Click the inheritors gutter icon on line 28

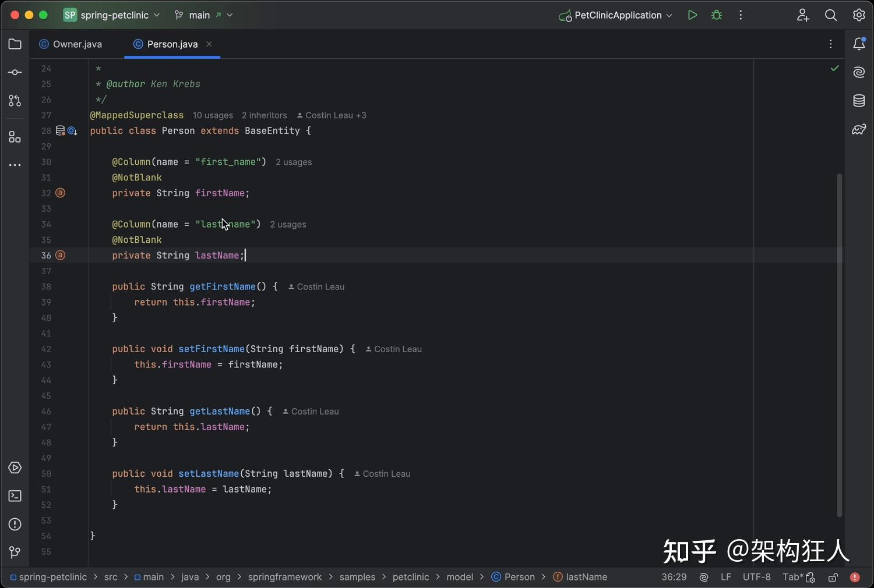[x=72, y=131]
